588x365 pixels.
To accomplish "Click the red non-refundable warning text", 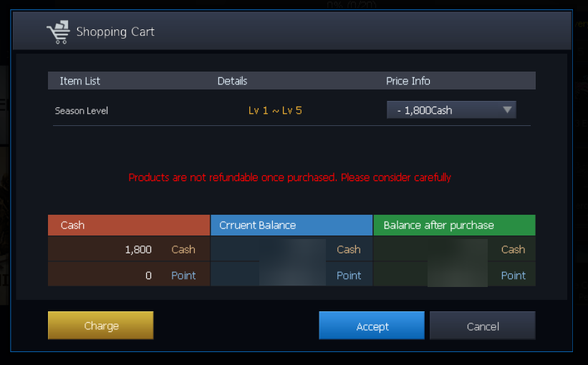I will pyautogui.click(x=289, y=177).
